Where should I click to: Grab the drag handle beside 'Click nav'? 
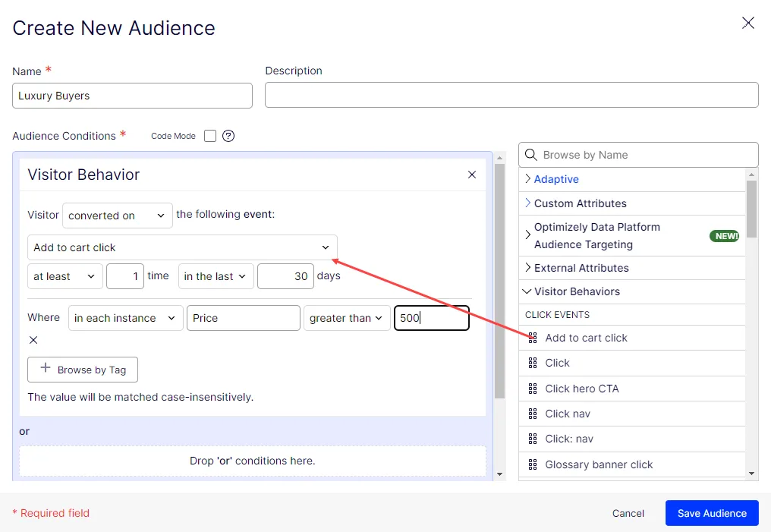pyautogui.click(x=533, y=414)
